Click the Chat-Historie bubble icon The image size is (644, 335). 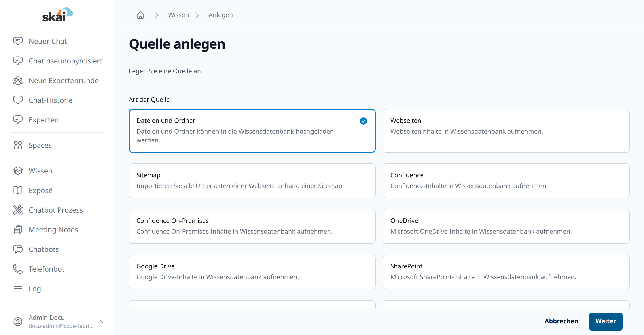coord(18,100)
